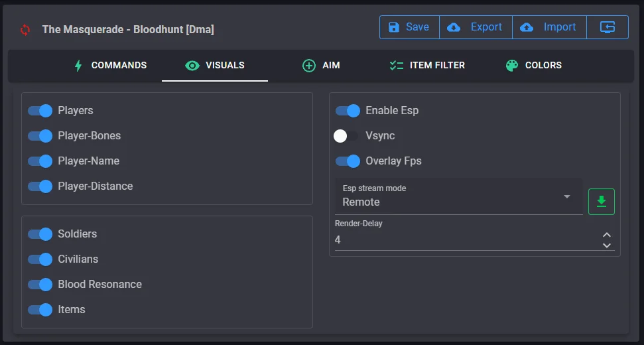Increase Render-Delay with the up arrow

[606, 235]
